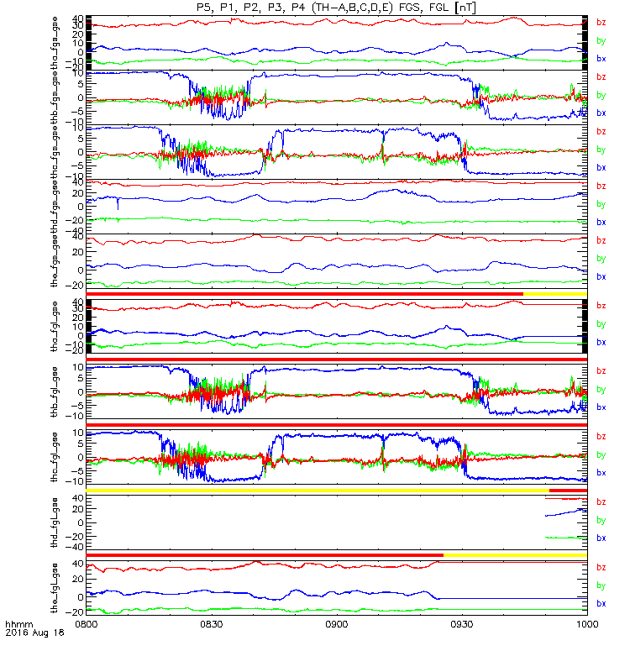Click the bx legend label of the thb_fgs_gse panel

601,113
